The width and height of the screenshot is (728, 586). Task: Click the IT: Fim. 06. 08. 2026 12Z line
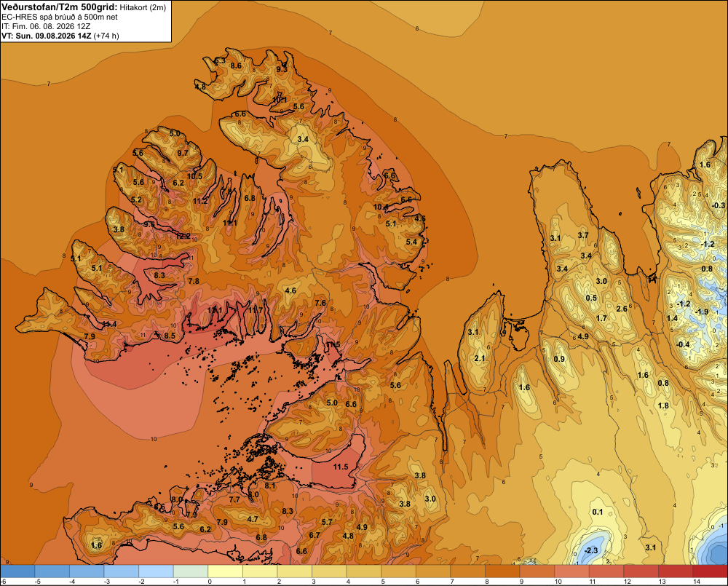[x=46, y=26]
